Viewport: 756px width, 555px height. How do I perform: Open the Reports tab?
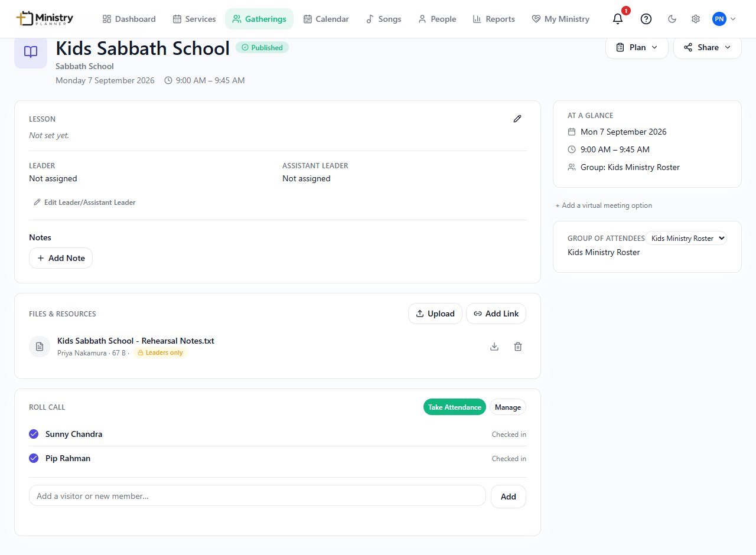(x=494, y=19)
